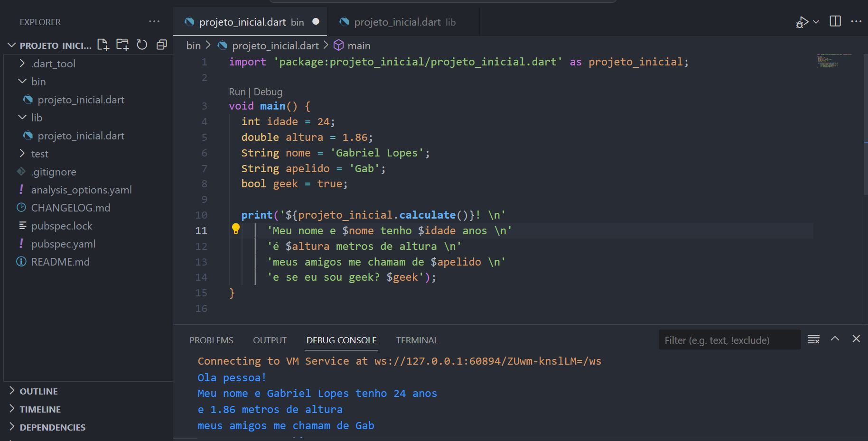868x441 pixels.
Task: Clear the debug console output
Action: click(x=813, y=339)
